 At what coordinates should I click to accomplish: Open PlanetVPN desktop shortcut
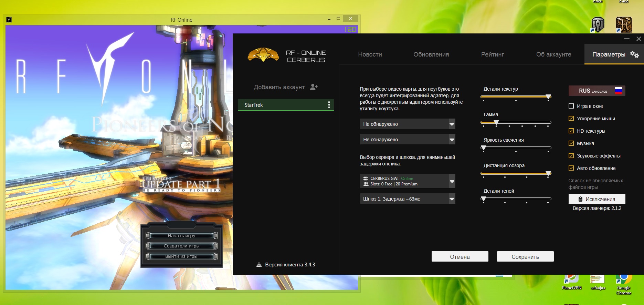tap(571, 282)
